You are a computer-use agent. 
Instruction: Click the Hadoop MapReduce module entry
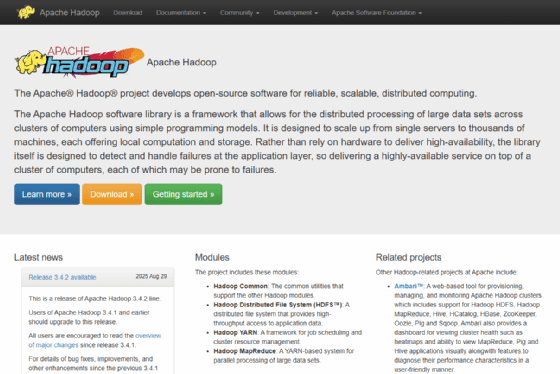[x=284, y=356]
